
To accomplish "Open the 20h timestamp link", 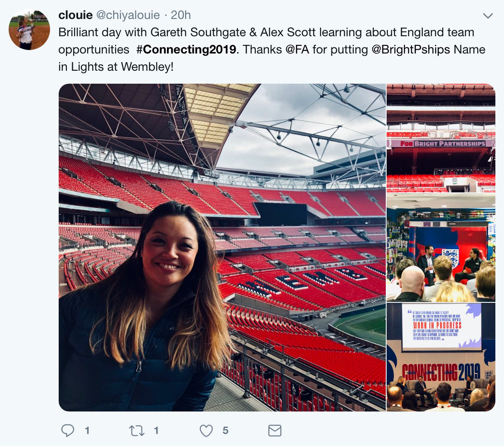I will coord(181,15).
